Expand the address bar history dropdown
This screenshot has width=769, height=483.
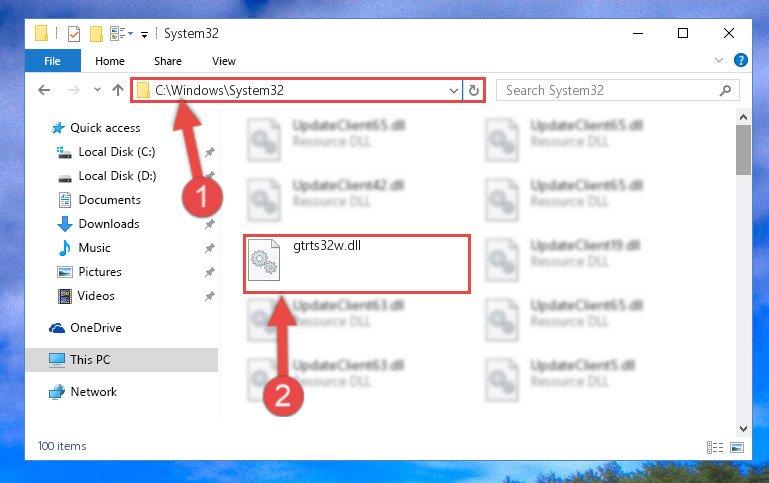[x=454, y=90]
